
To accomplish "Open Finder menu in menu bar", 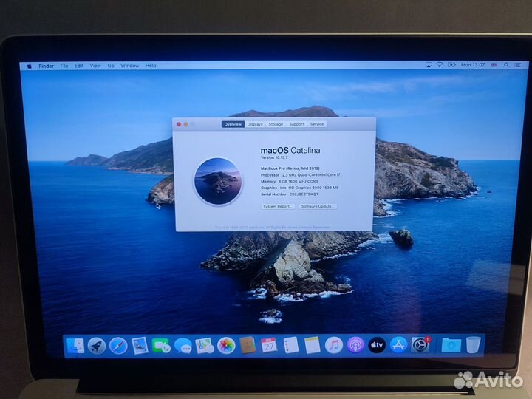I will pyautogui.click(x=46, y=66).
